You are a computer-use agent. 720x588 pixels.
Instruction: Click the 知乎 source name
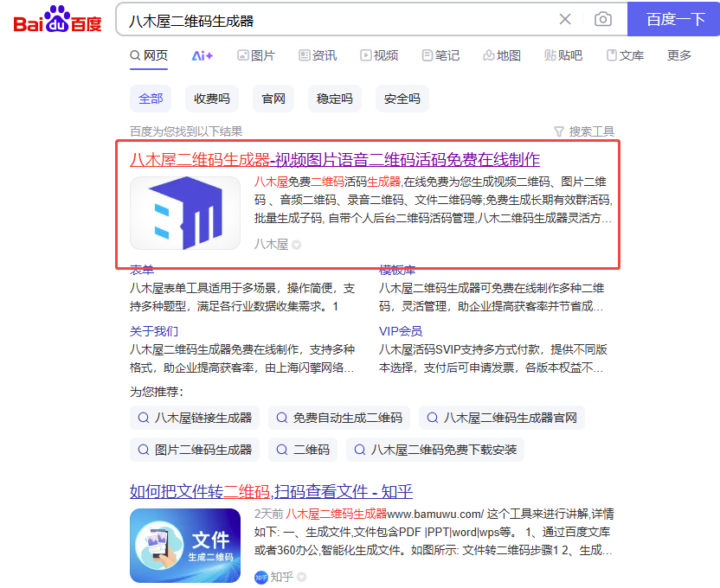(282, 577)
